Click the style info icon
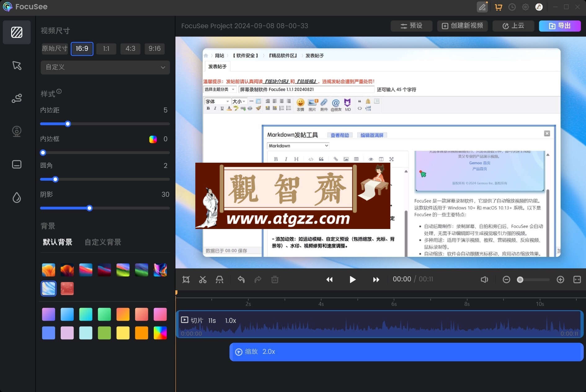Screen dimensions: 586x392 pyautogui.click(x=59, y=91)
